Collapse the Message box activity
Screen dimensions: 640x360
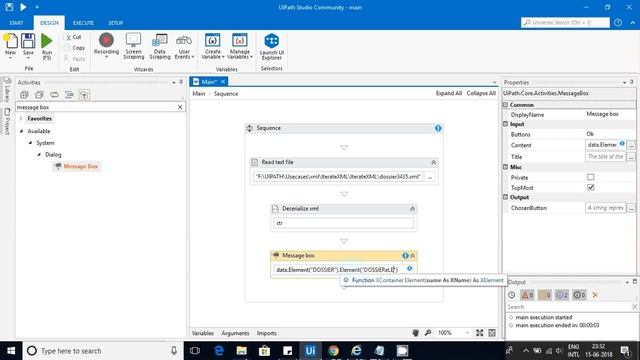pyautogui.click(x=413, y=256)
